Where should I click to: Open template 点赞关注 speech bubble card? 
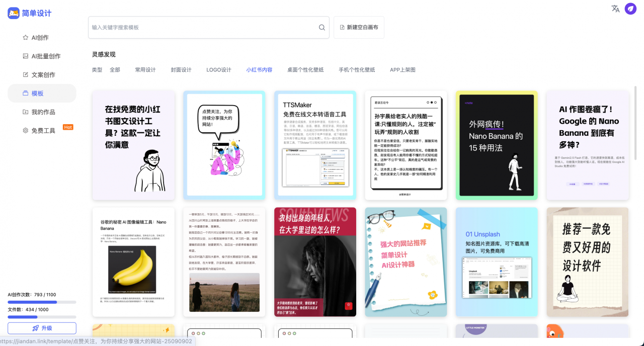click(224, 145)
